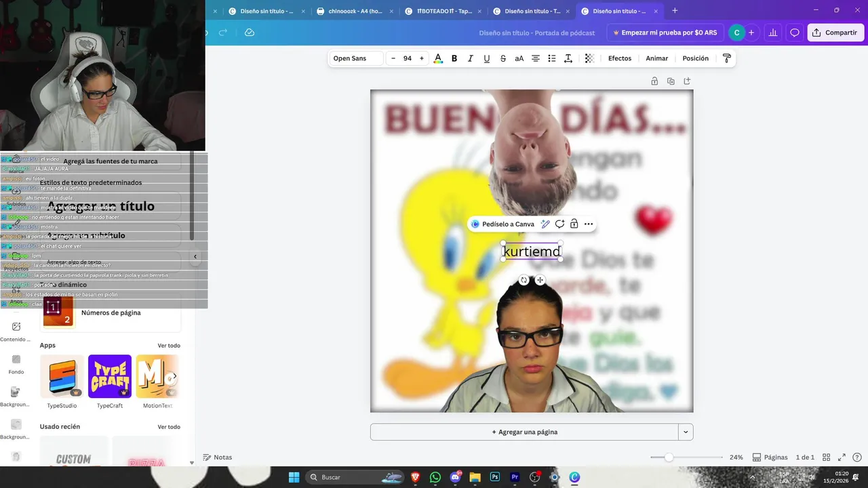The image size is (868, 488).
Task: Adjust the zoom slider
Action: click(669, 457)
